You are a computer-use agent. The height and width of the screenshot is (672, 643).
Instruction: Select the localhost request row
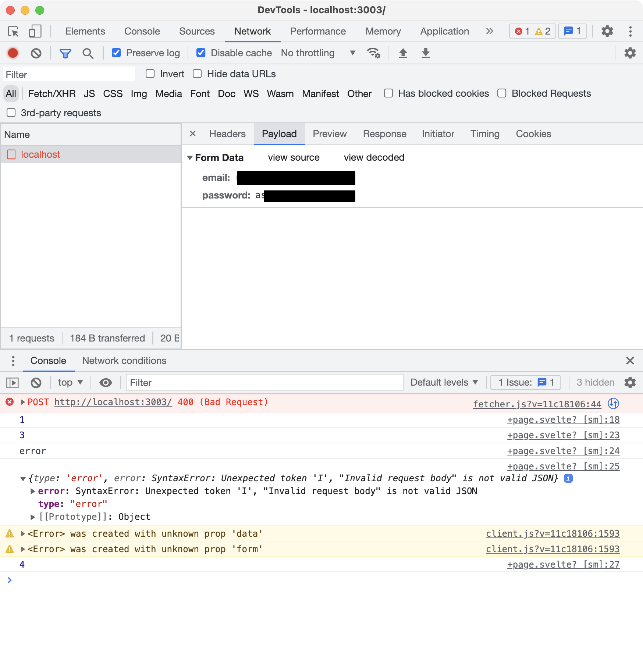click(41, 154)
